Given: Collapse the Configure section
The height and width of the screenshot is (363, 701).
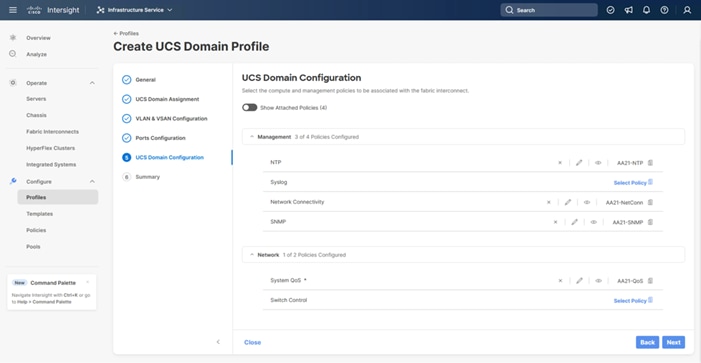Looking at the screenshot, I should point(92,182).
